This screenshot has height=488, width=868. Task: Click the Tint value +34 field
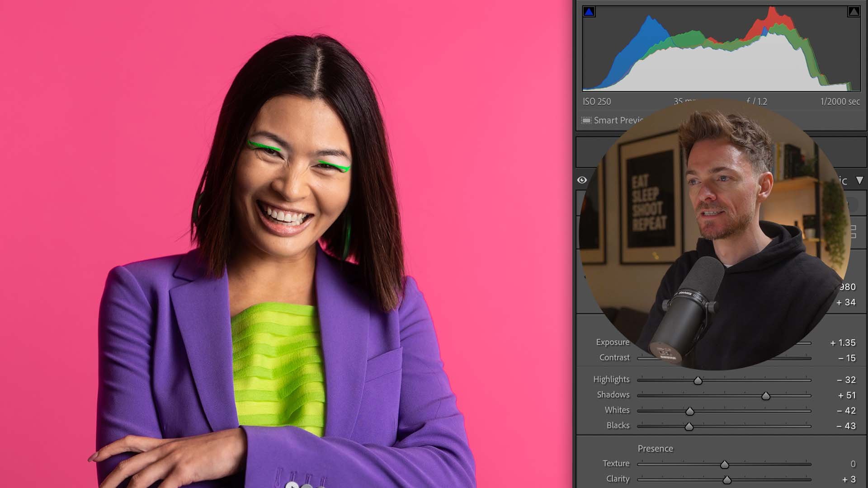pos(846,302)
